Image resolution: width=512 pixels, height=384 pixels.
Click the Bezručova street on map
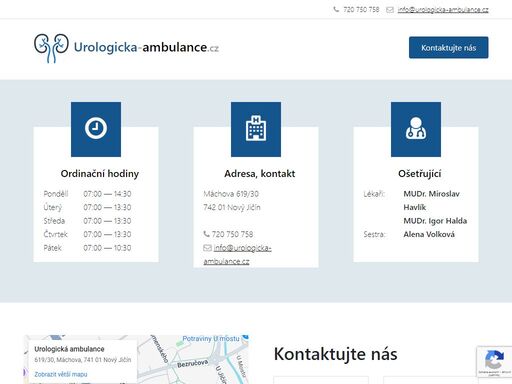[193, 364]
